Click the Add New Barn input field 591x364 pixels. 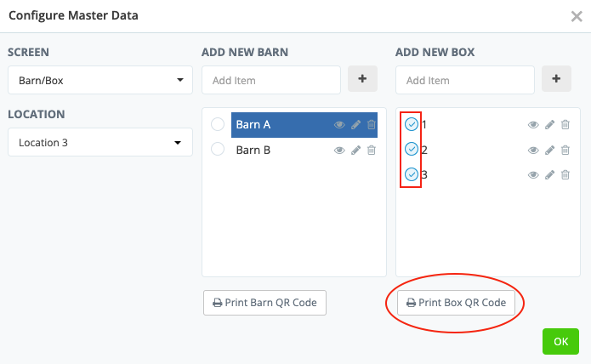click(x=271, y=81)
